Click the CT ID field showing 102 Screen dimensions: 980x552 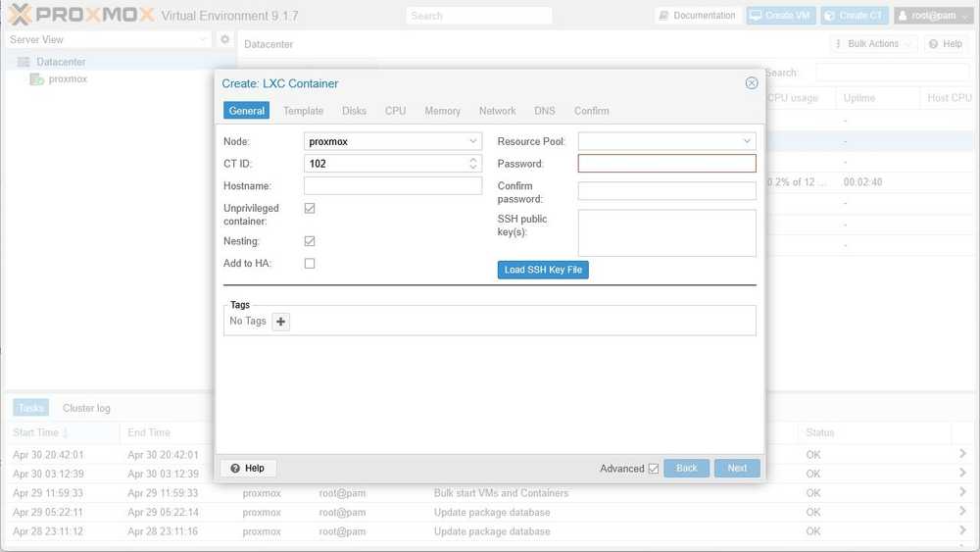tap(385, 164)
